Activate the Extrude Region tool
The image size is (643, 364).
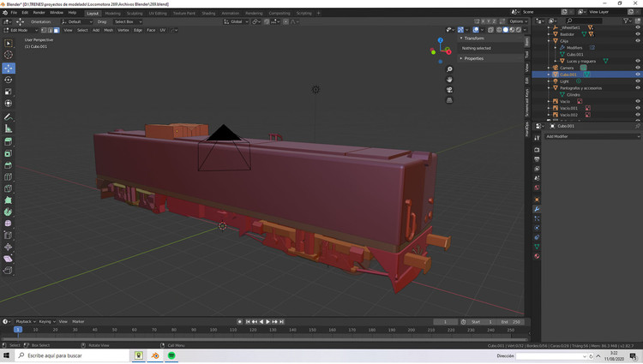click(x=9, y=141)
